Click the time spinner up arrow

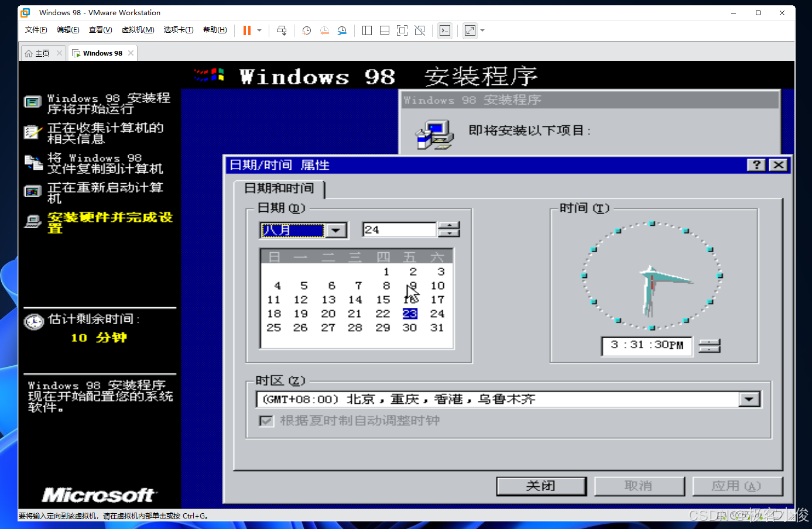(x=710, y=342)
